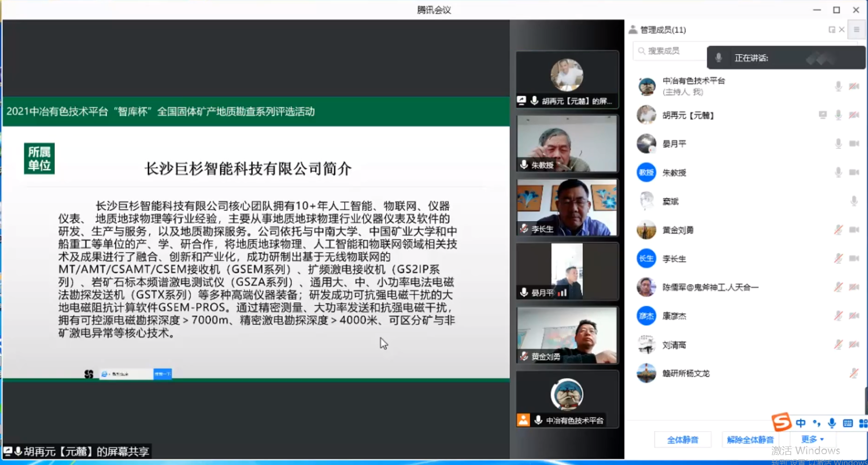The width and height of the screenshot is (868, 465).
Task: Click 李长生 video tile
Action: coord(567,207)
